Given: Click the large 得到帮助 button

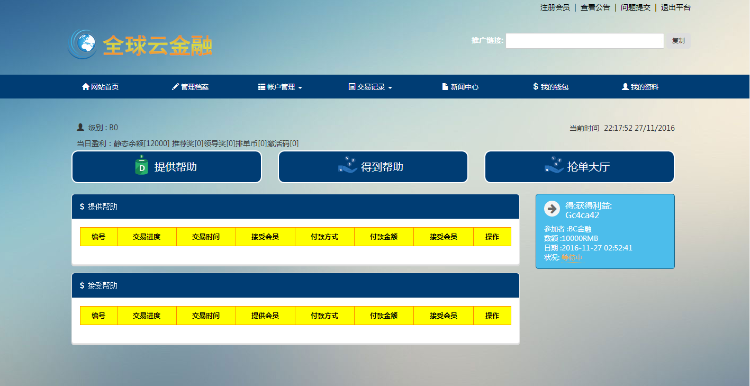Looking at the screenshot, I should tap(373, 167).
